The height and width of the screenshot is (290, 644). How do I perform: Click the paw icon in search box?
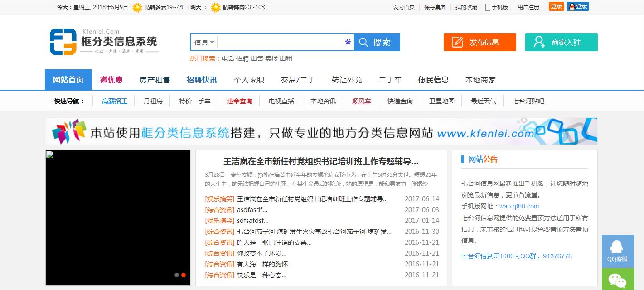click(348, 42)
